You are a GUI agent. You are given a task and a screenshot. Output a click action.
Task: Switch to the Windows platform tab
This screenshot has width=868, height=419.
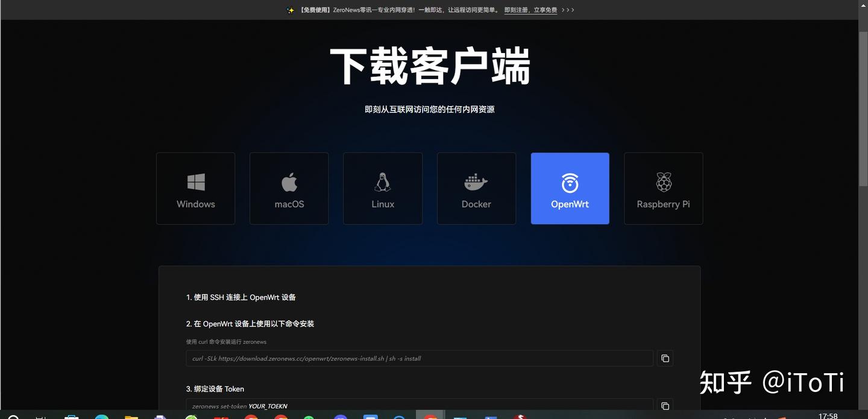pyautogui.click(x=195, y=188)
